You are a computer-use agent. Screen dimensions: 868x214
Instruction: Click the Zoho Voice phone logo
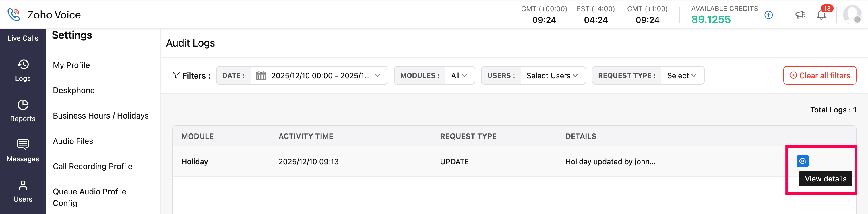[14, 14]
